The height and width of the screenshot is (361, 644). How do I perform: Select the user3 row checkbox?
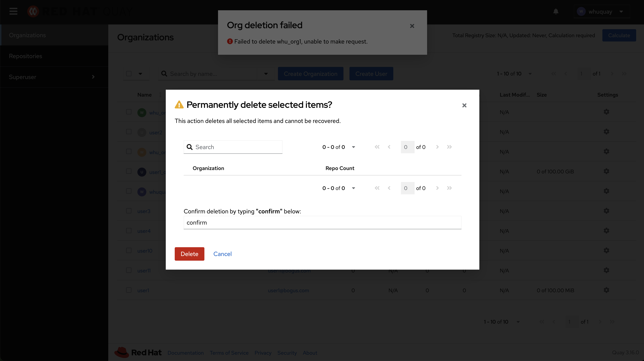(x=129, y=211)
